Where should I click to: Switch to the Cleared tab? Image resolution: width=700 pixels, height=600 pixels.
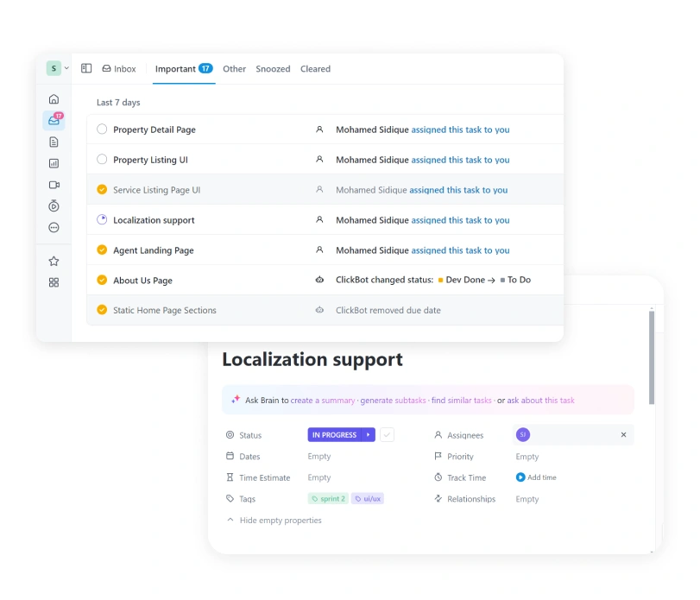(315, 69)
